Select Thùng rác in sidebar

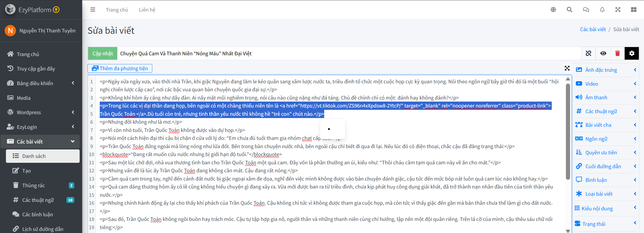coord(43,185)
